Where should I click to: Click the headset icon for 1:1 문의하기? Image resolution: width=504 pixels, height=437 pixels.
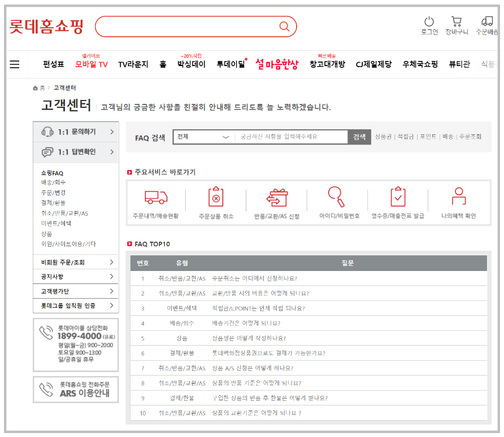47,132
